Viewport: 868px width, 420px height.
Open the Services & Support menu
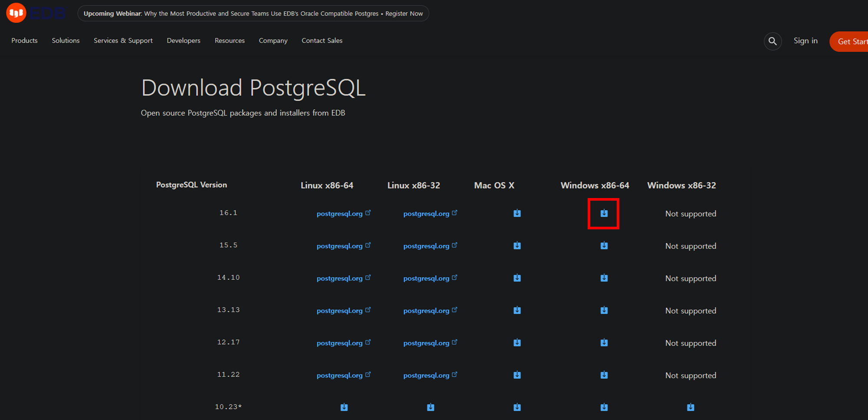[x=123, y=40]
